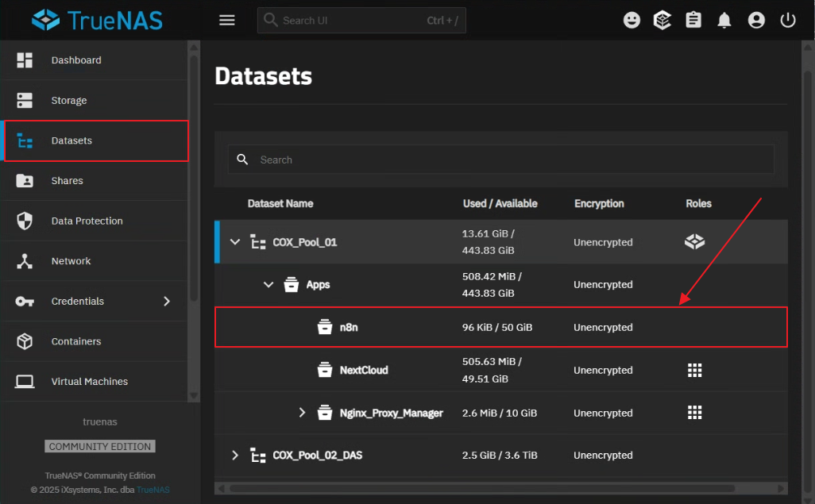Screen dimensions: 815x504
Task: Go to Shares page
Action: 94,181
